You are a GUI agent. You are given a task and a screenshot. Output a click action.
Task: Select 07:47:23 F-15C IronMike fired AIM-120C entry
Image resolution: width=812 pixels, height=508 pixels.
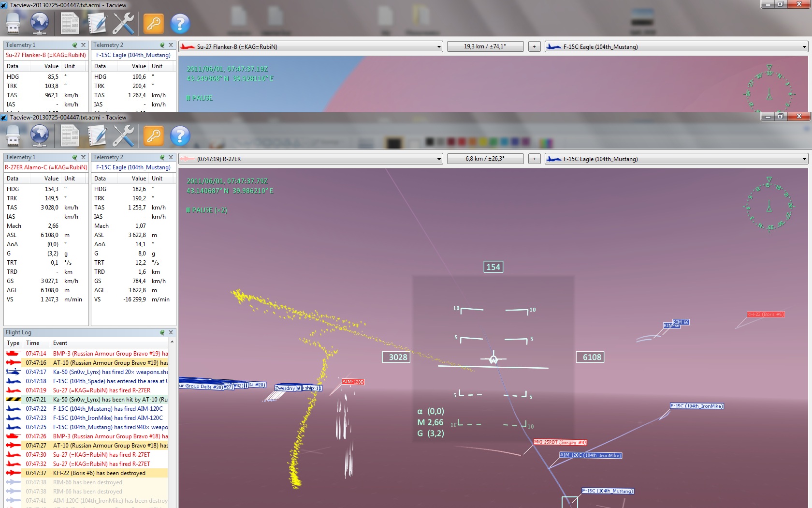tap(87, 418)
